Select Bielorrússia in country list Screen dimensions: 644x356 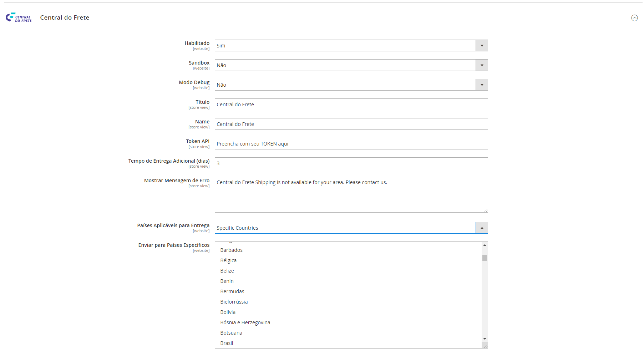(348, 302)
